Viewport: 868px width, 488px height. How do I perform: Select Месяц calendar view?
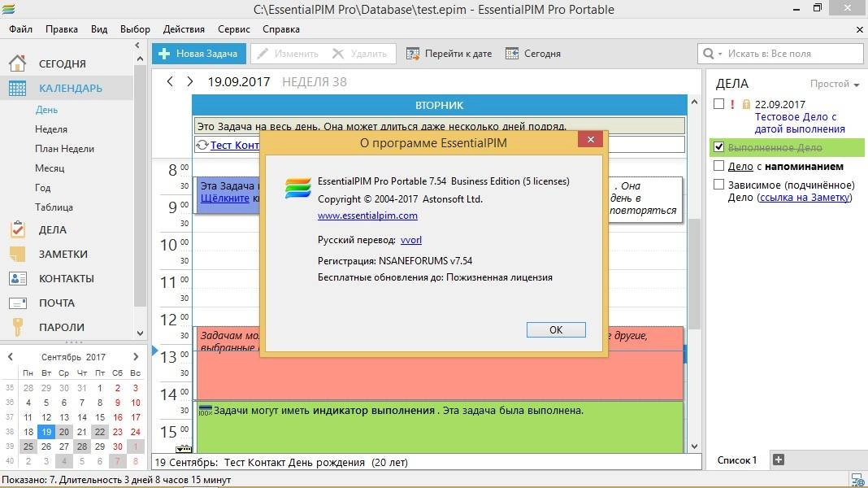tap(50, 168)
